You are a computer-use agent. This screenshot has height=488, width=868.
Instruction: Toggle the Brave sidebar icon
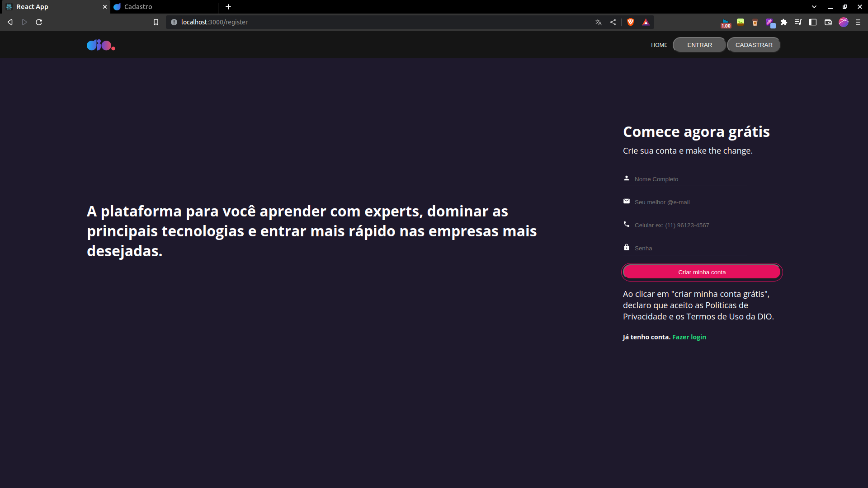pos(813,22)
